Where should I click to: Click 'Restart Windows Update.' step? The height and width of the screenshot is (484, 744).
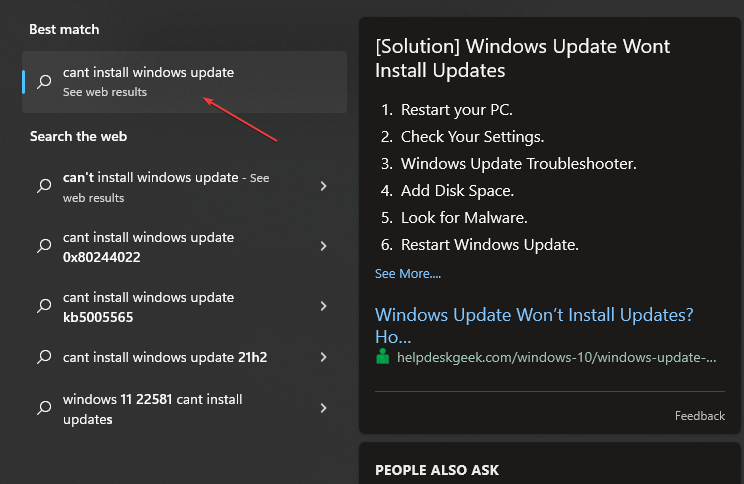[x=490, y=245]
